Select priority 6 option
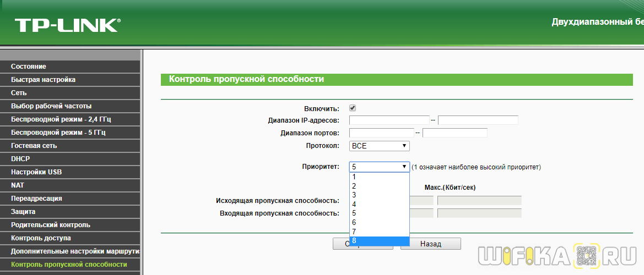644x275 pixels. tap(380, 222)
